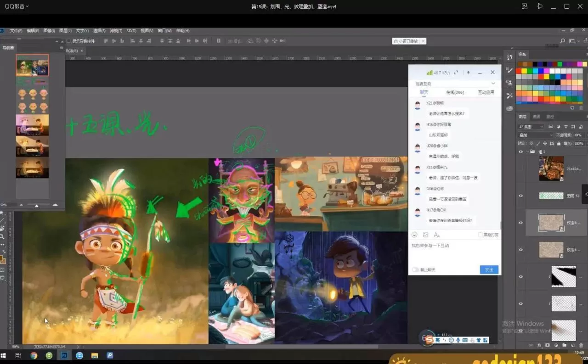This screenshot has width=588, height=364.
Task: Hide the 组 2 layer group
Action: pyautogui.click(x=520, y=152)
